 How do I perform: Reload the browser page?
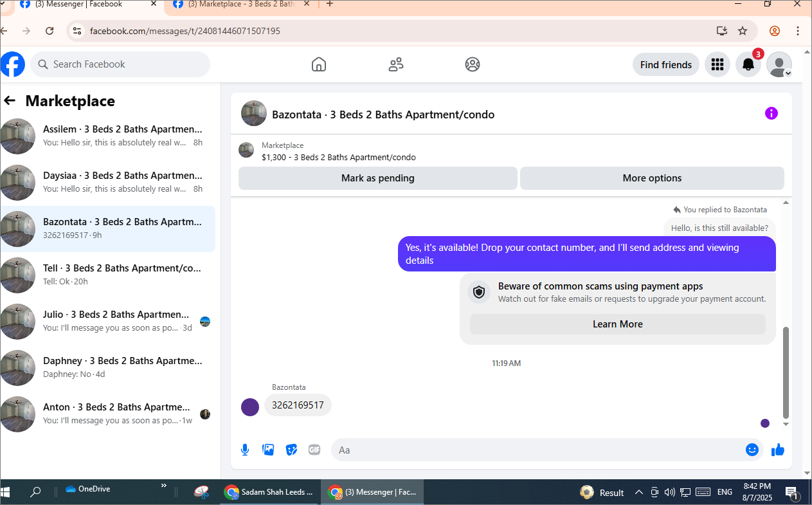click(50, 31)
